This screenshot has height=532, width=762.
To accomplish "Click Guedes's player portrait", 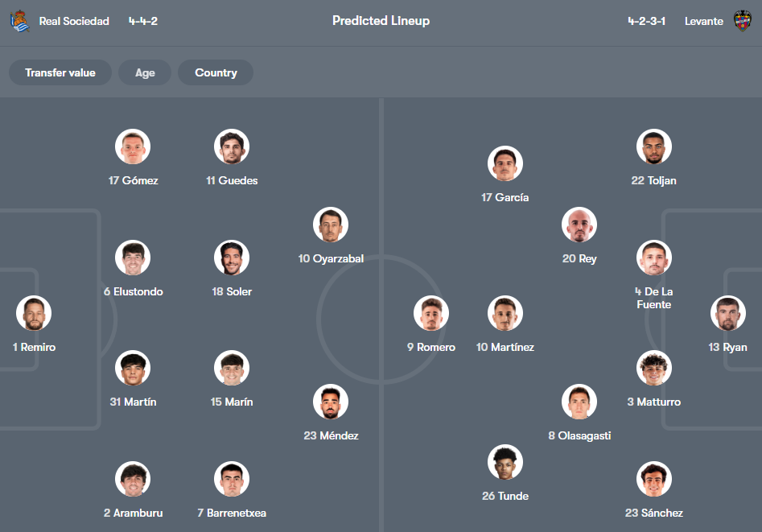I will pyautogui.click(x=231, y=146).
